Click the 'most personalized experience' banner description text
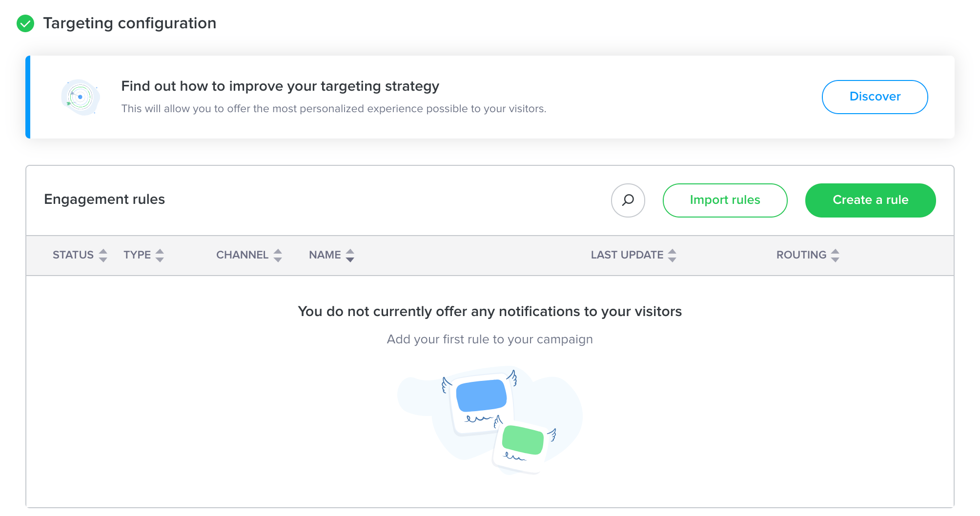Viewport: 980px width, 516px height. [334, 109]
